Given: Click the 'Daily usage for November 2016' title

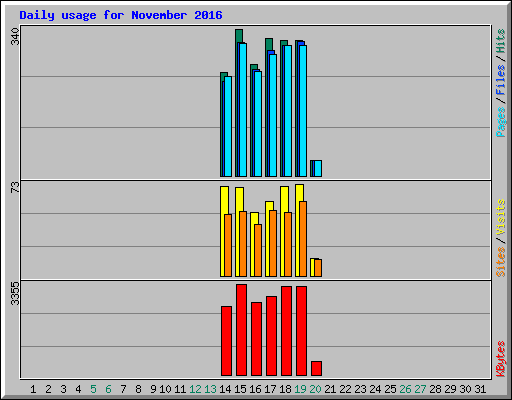Looking at the screenshot, I should (x=121, y=15).
